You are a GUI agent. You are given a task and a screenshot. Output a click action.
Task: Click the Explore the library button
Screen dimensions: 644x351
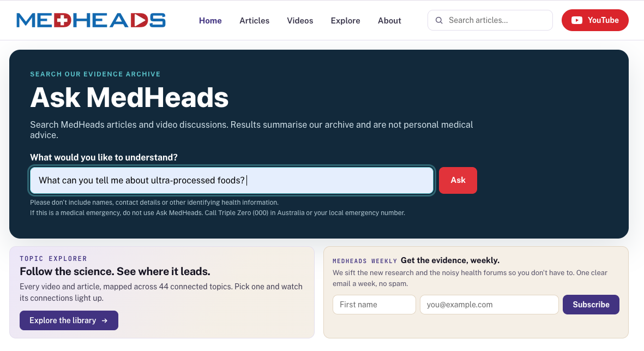point(69,320)
